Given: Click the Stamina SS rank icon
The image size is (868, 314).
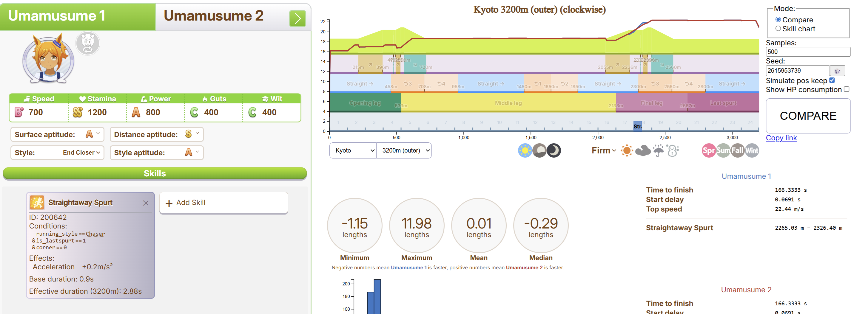Looking at the screenshot, I should click(78, 112).
